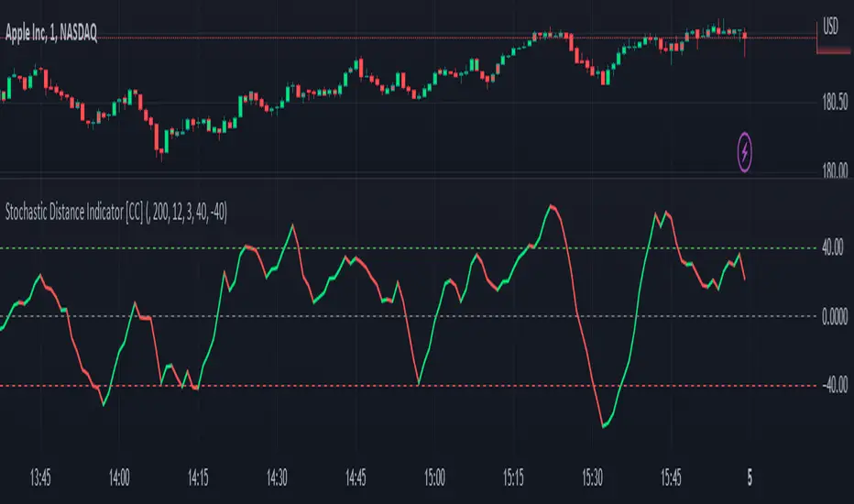
Task: Click the 14:00 time axis label
Action: 119,477
